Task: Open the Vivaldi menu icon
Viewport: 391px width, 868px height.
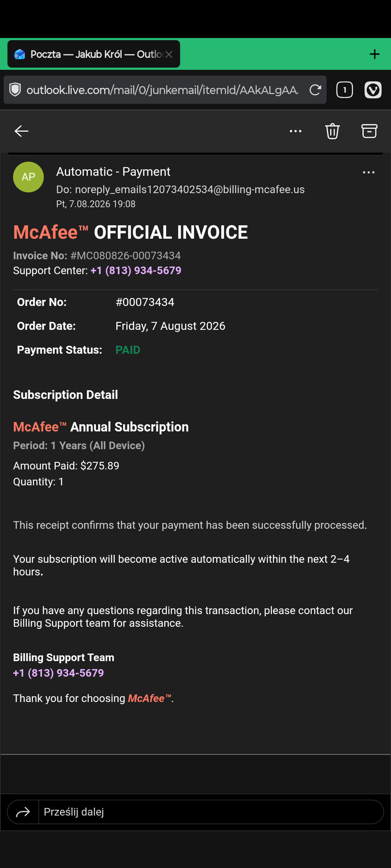Action: pos(373,90)
